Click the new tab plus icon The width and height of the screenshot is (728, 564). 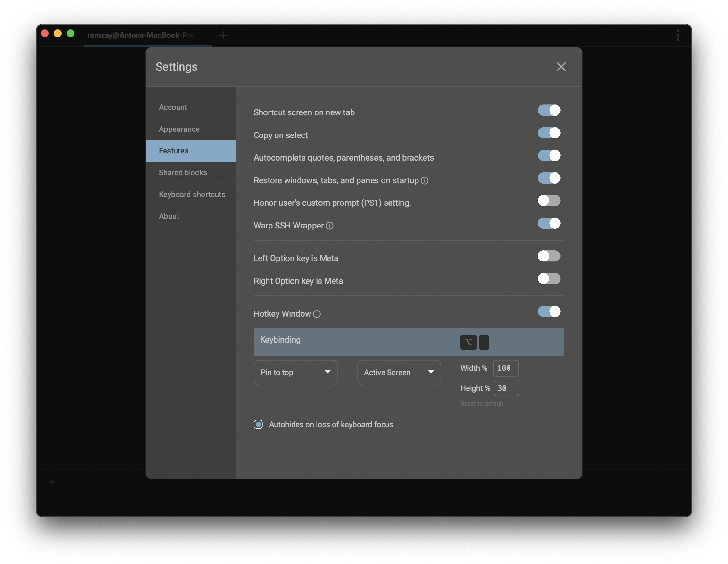click(223, 35)
